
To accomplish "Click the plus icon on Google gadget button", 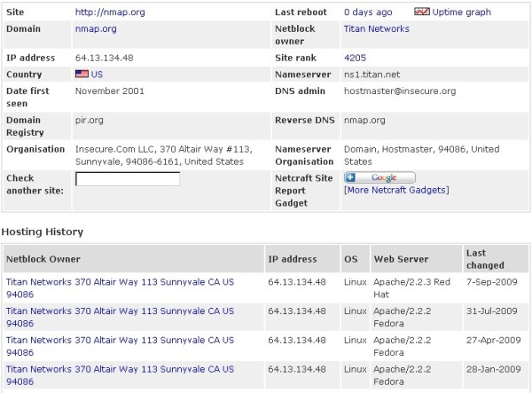I will 350,177.
